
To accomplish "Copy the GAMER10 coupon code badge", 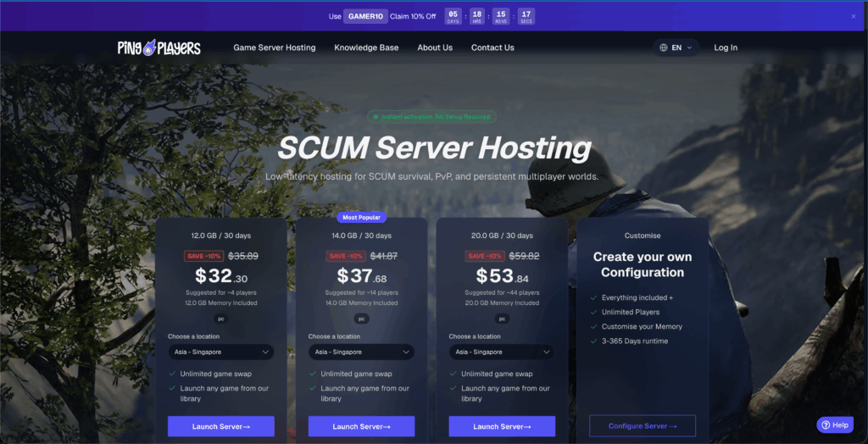I will point(365,16).
